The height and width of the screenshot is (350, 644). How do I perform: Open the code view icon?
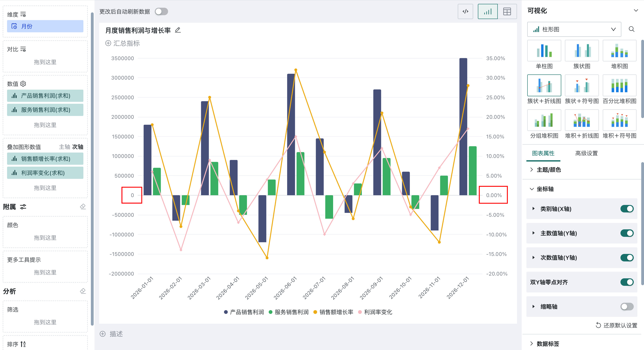[x=465, y=12]
